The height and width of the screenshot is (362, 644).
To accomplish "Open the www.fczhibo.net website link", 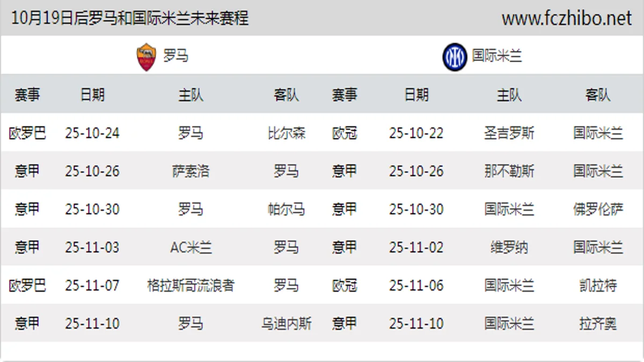I will (x=566, y=19).
